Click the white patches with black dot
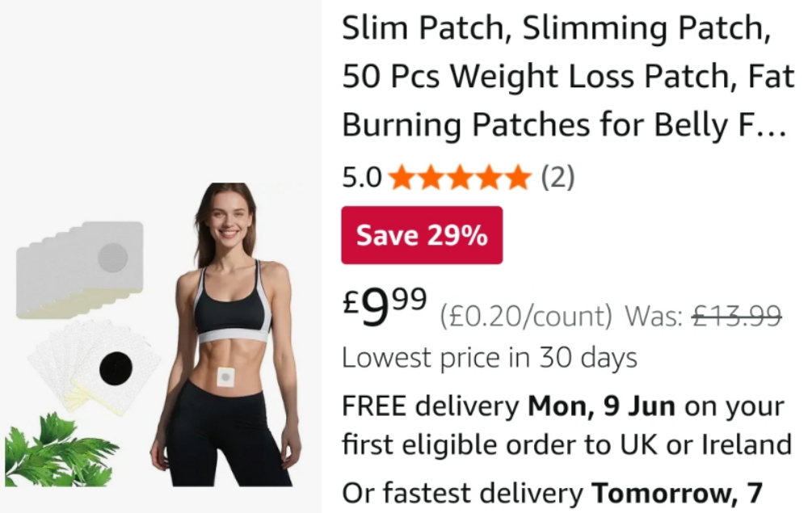The height and width of the screenshot is (513, 812). tap(95, 367)
